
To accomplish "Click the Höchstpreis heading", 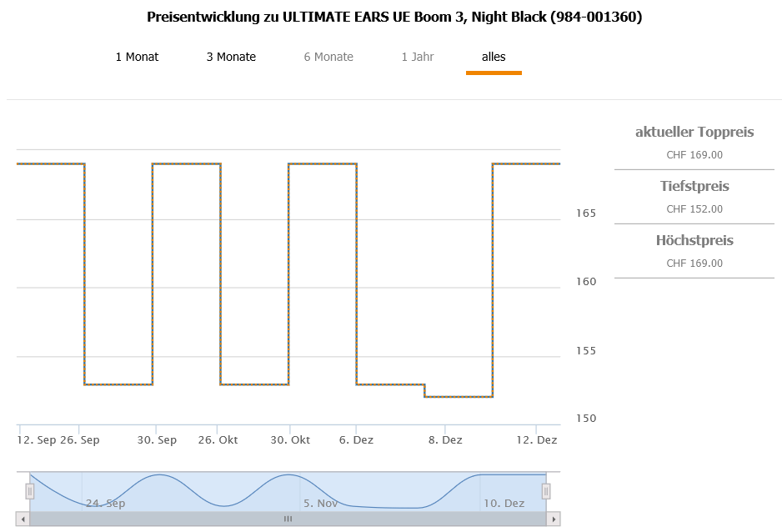I will (x=694, y=240).
